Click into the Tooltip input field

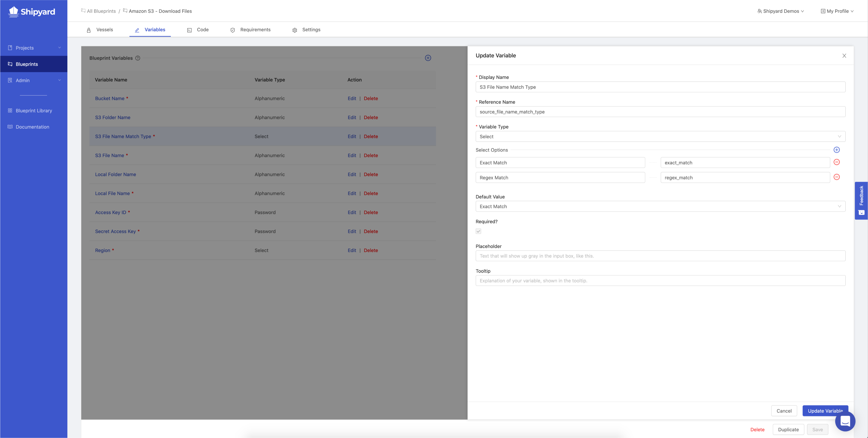660,281
